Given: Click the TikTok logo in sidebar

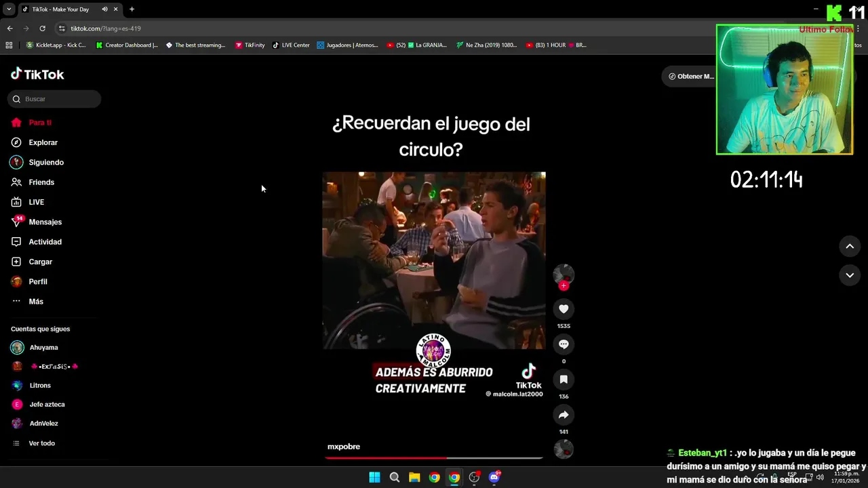Looking at the screenshot, I should (37, 74).
